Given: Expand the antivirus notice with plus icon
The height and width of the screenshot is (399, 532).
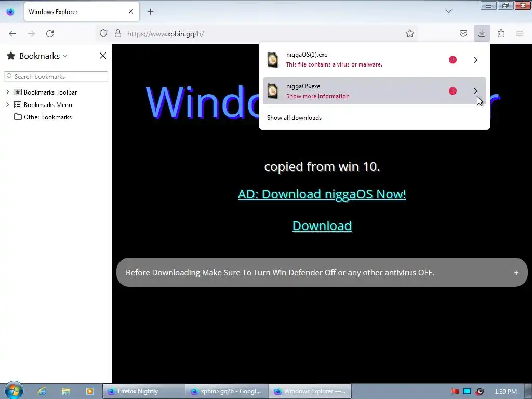Looking at the screenshot, I should 516,273.
